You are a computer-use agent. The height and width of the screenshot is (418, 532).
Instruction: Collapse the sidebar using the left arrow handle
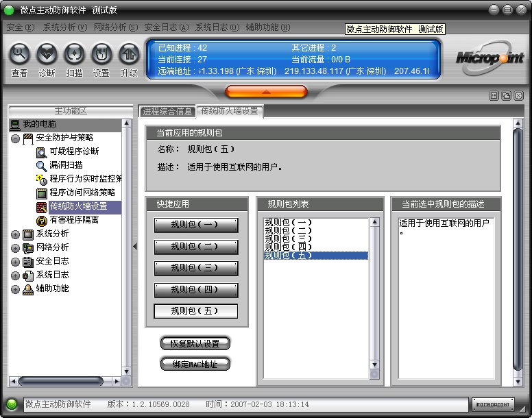point(135,247)
